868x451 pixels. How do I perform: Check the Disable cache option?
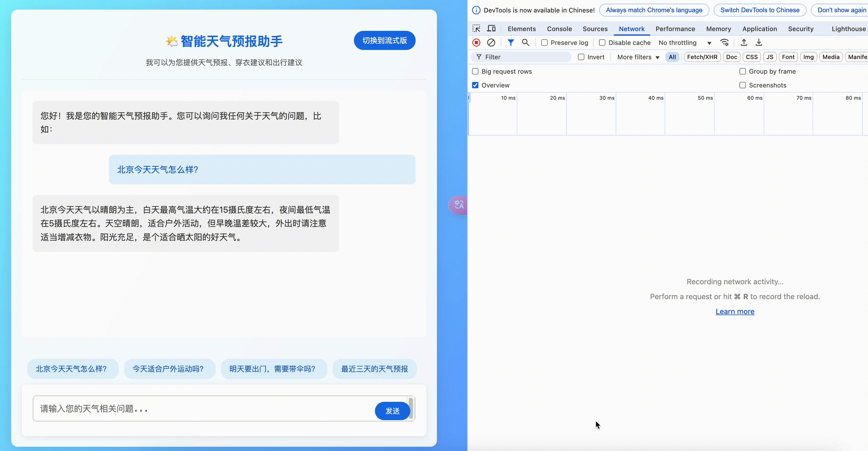pos(602,43)
